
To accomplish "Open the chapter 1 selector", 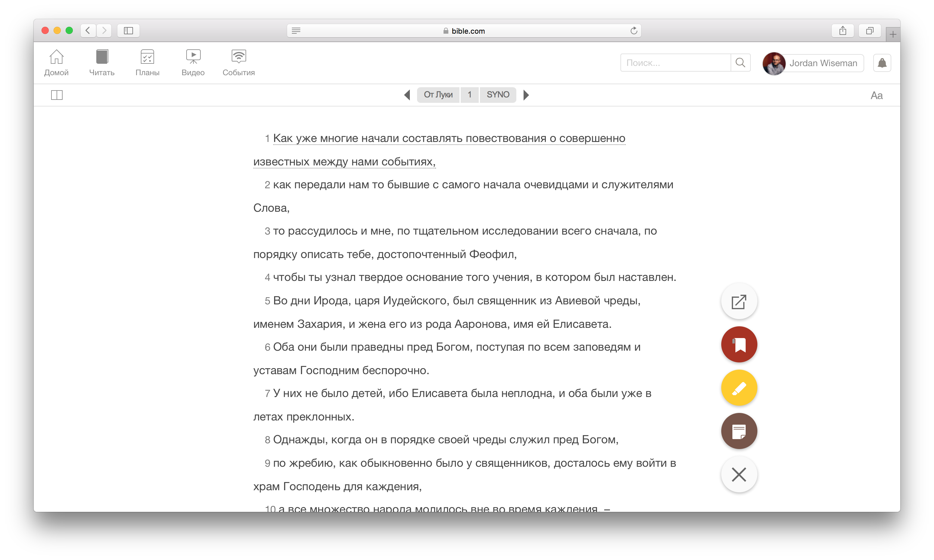I will click(x=470, y=95).
